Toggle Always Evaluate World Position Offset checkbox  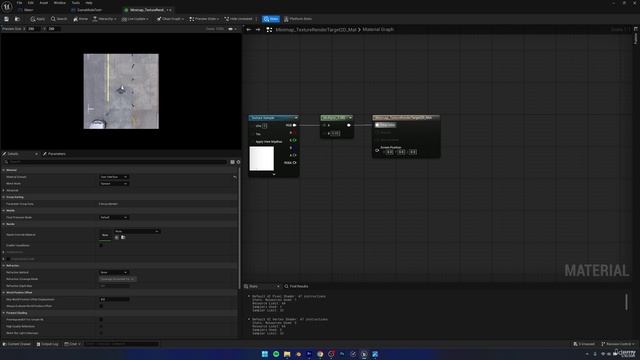point(101,306)
